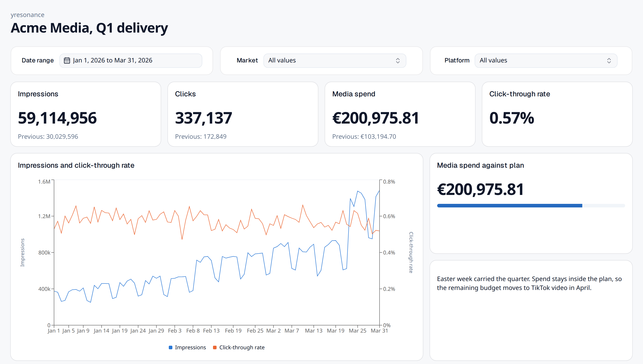Viewport: 643px width, 364px height.
Task: Click the Clicks value 337,137
Action: pos(204,118)
